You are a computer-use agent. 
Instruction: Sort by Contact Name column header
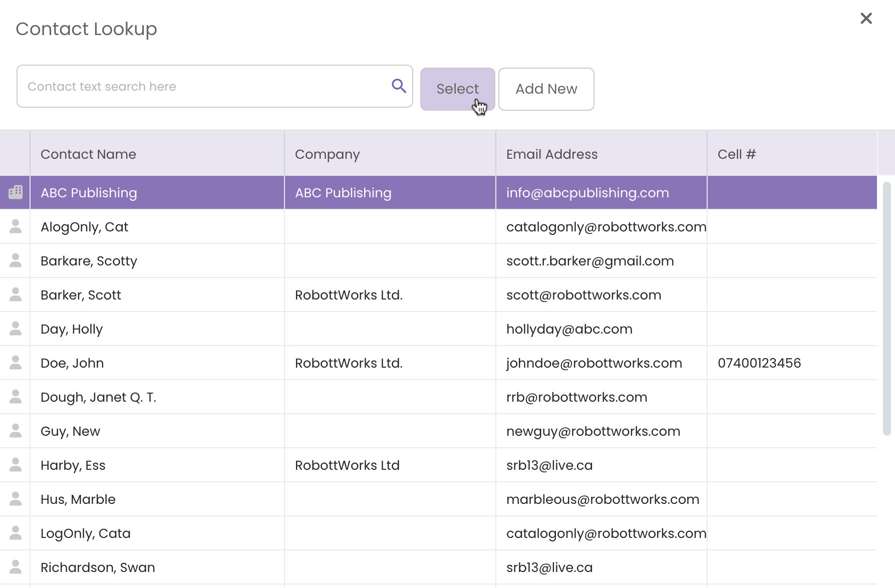pos(157,154)
